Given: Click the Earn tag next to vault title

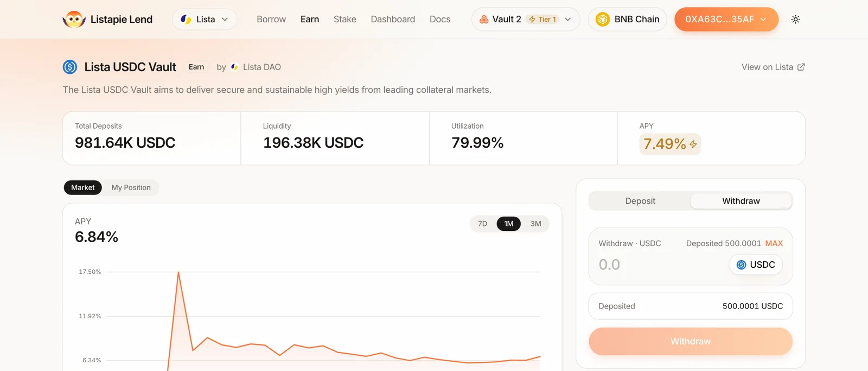Looking at the screenshot, I should pos(196,67).
